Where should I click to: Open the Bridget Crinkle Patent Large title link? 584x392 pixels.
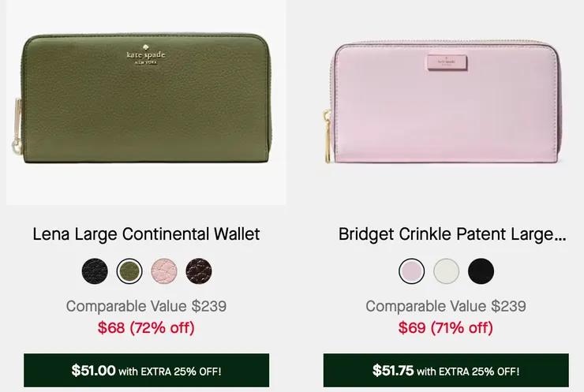(452, 234)
